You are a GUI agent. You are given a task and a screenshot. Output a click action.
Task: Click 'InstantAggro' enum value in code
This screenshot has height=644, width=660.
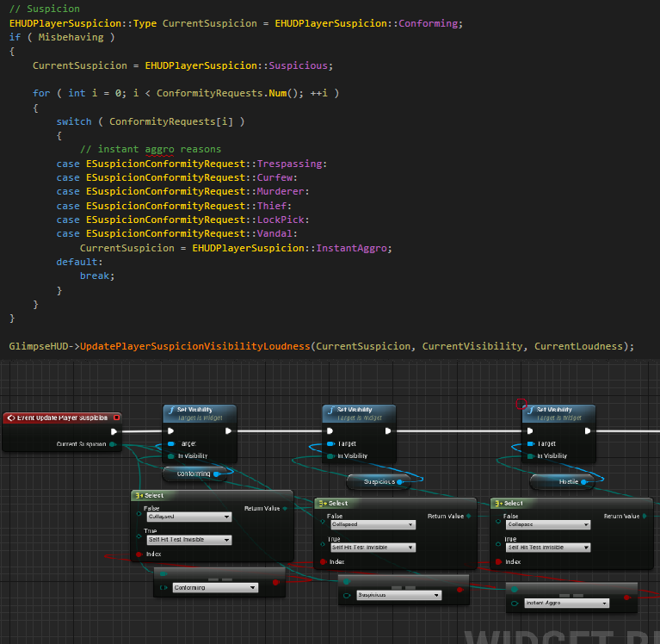point(351,248)
